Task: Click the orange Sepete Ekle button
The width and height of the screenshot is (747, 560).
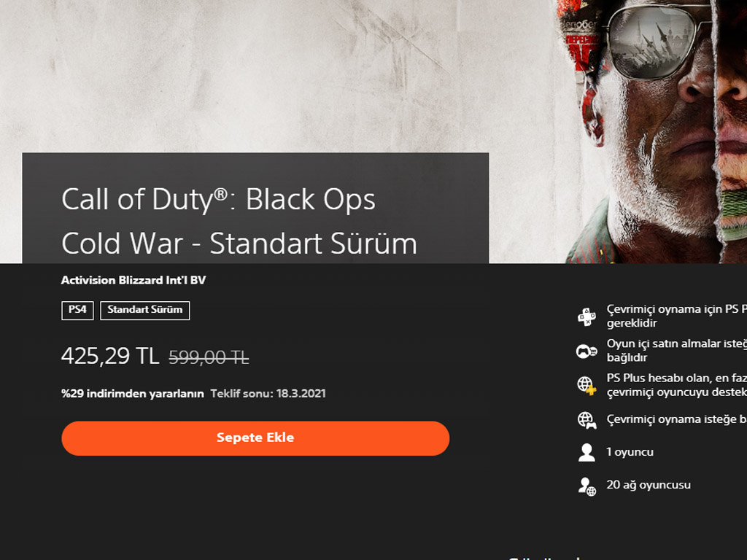Action: coord(255,438)
